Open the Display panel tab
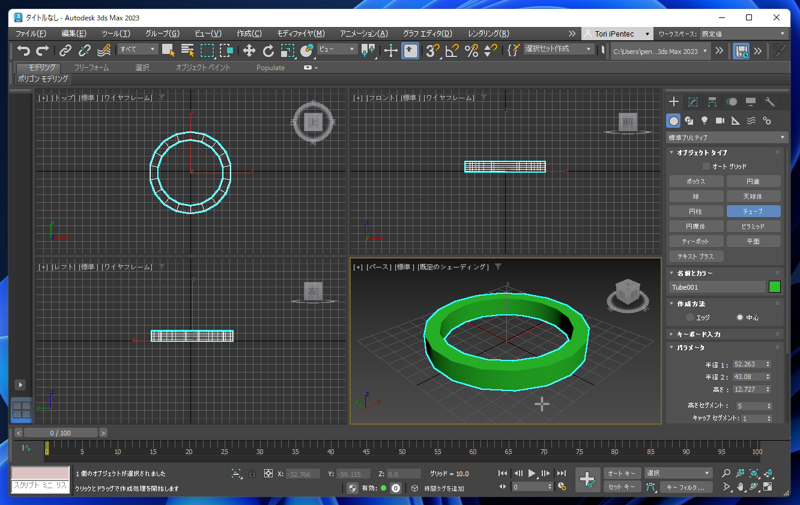The image size is (800, 505). click(751, 102)
